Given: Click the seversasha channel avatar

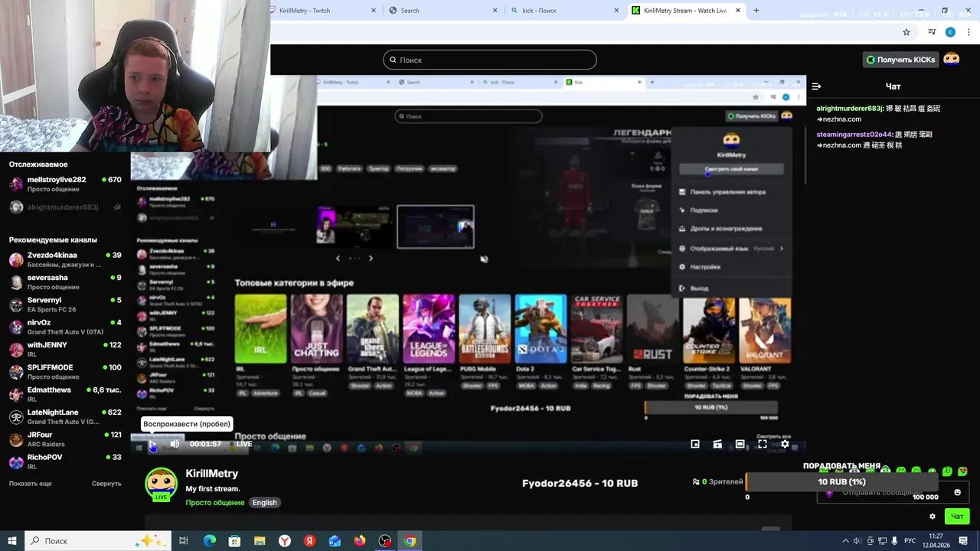Looking at the screenshot, I should 16,282.
